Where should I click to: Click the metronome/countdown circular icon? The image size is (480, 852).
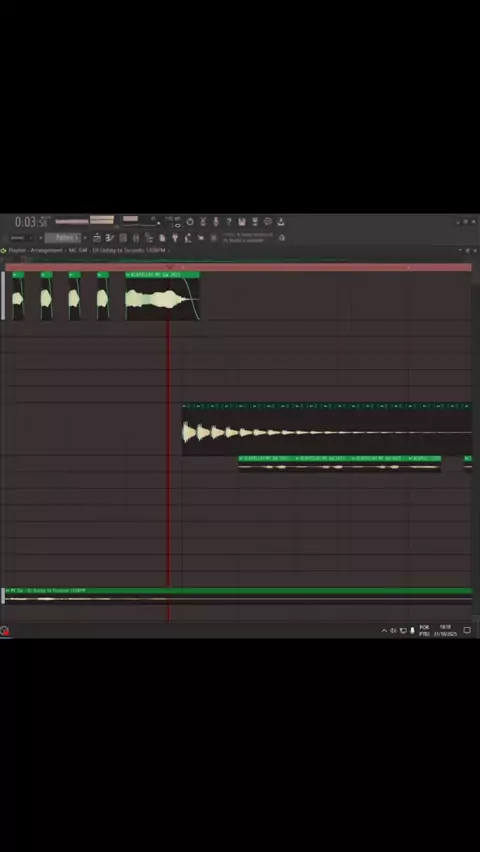pyautogui.click(x=190, y=222)
